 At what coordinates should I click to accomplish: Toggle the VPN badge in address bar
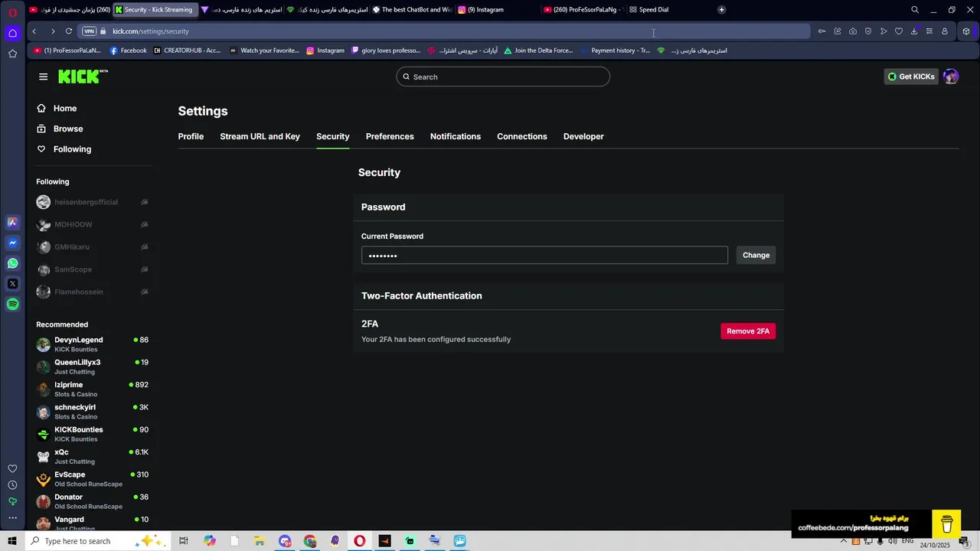89,31
